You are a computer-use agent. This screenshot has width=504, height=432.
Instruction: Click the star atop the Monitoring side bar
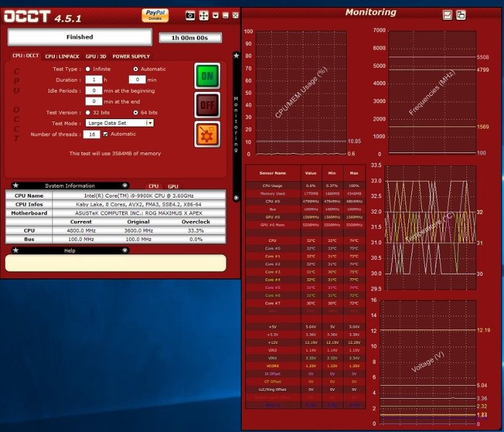tap(236, 56)
